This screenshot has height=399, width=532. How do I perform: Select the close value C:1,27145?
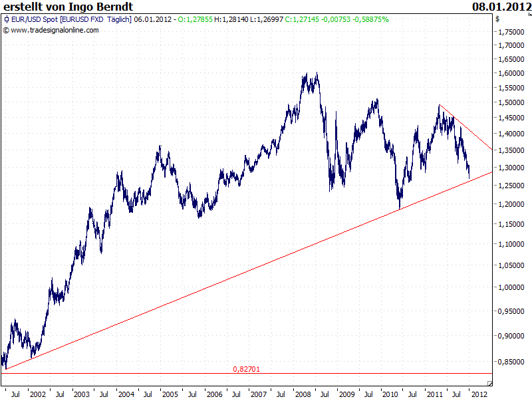(x=303, y=21)
